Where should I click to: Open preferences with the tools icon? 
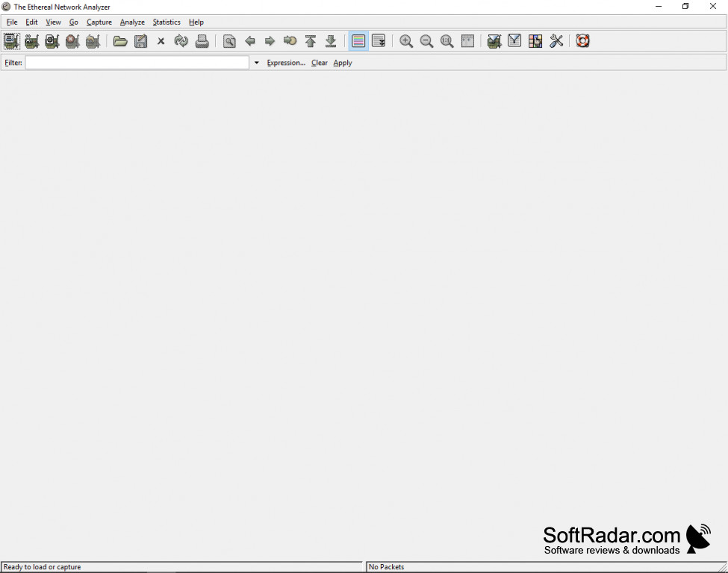(556, 41)
